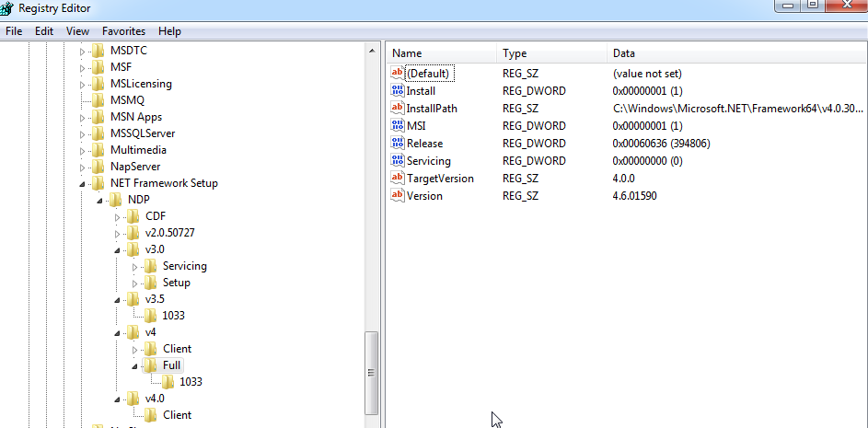Expand the CDF key

[x=117, y=217]
